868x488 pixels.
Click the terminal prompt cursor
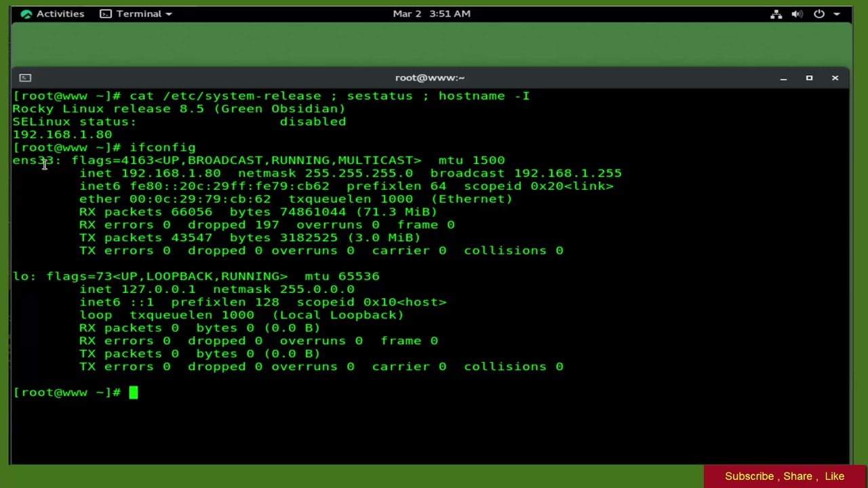(134, 392)
